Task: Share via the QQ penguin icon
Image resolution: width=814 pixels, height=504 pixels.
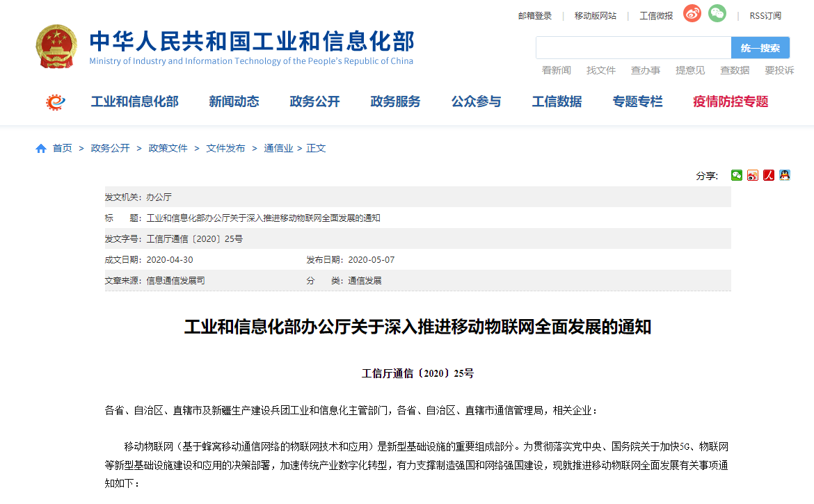Action: pos(785,175)
